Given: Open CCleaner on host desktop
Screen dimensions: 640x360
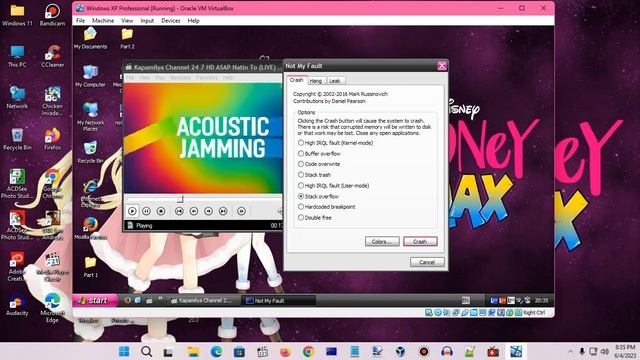Looking at the screenshot, I should pos(52,56).
